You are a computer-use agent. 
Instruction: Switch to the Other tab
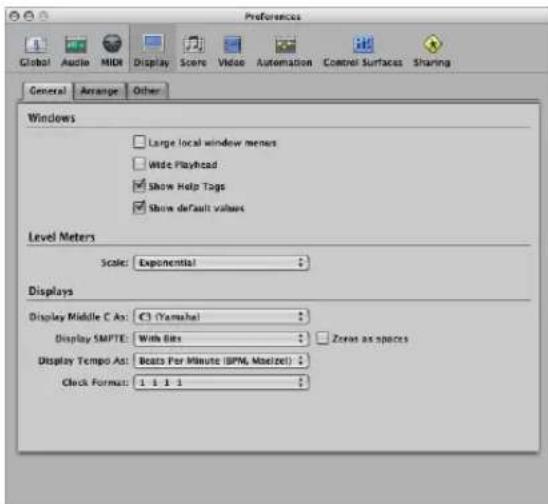[x=147, y=91]
